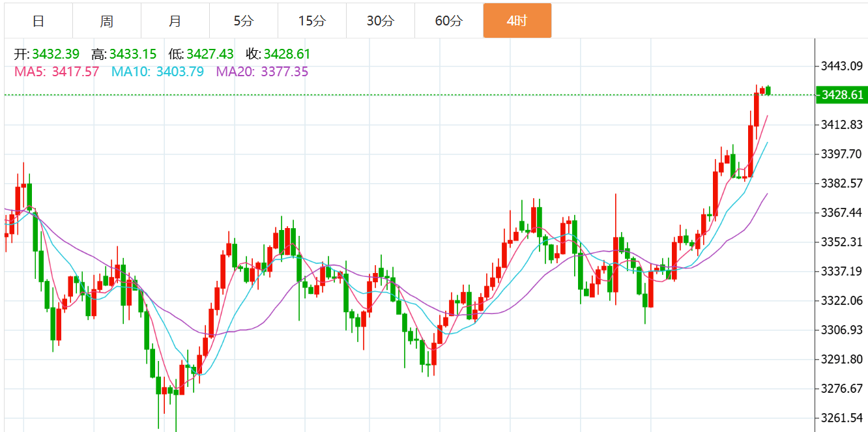Click the 3261.54 price axis label
Image resolution: width=868 pixels, height=432 pixels.
[x=842, y=418]
